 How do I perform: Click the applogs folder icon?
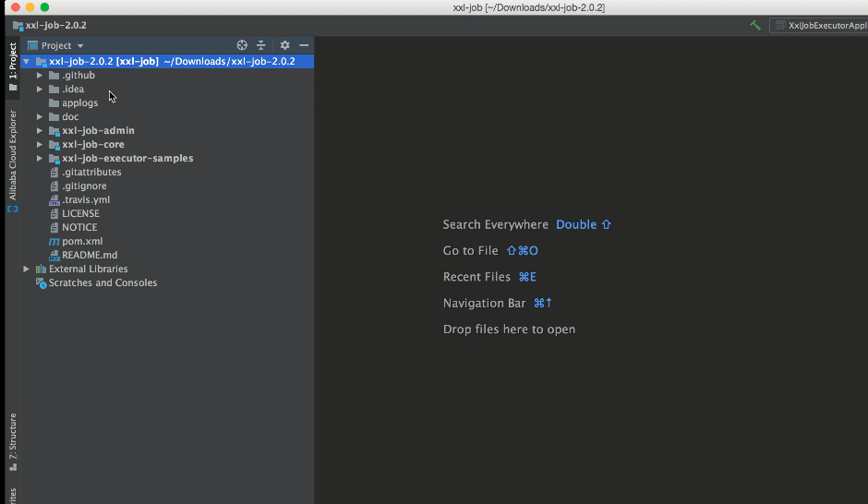54,102
